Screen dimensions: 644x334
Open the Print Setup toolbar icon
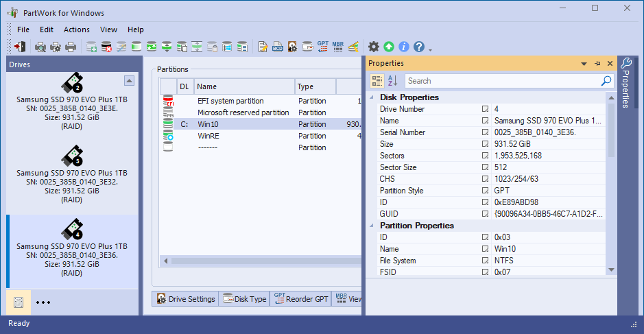(56, 47)
